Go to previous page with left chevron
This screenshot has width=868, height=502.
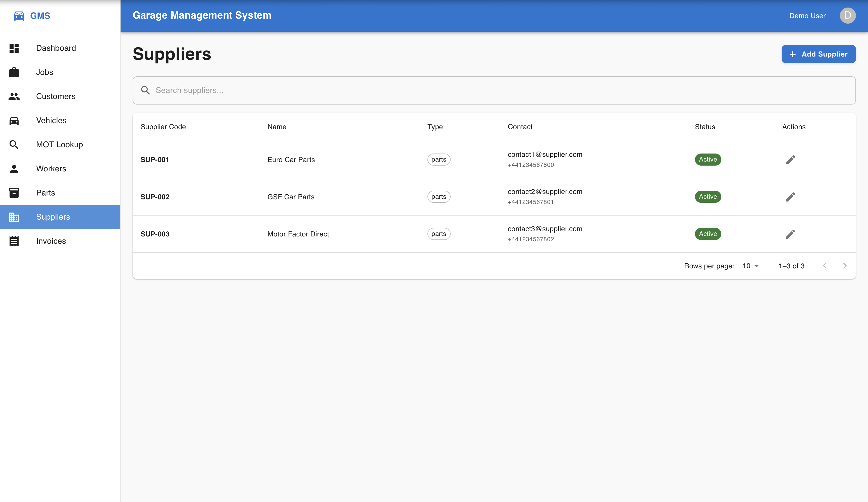coord(825,266)
